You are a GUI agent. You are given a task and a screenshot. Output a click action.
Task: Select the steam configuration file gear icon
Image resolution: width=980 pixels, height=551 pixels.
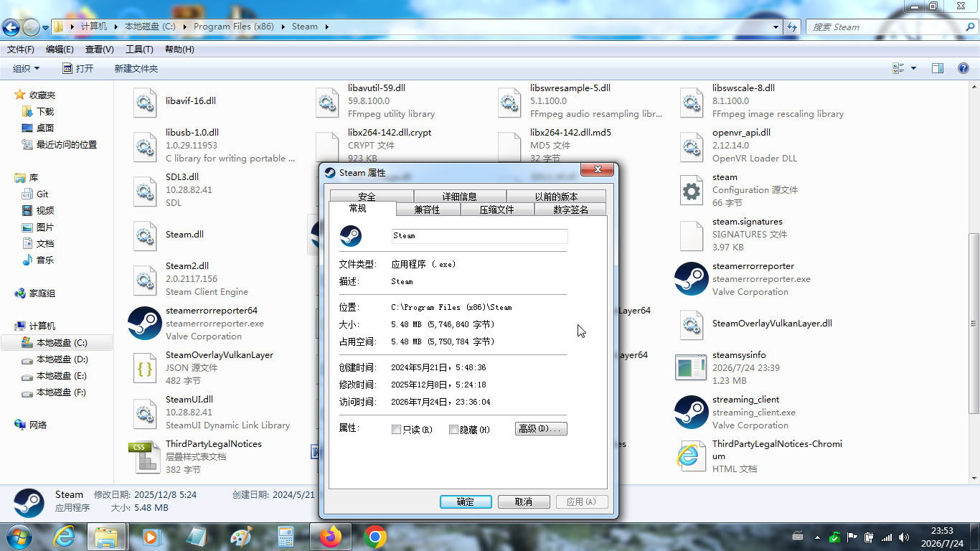[691, 190]
